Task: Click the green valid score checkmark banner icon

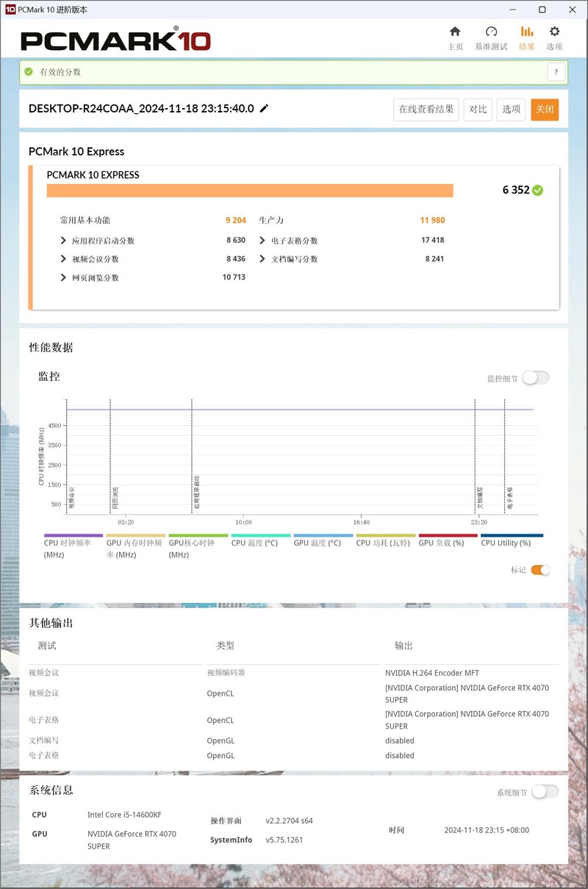Action: tap(29, 71)
